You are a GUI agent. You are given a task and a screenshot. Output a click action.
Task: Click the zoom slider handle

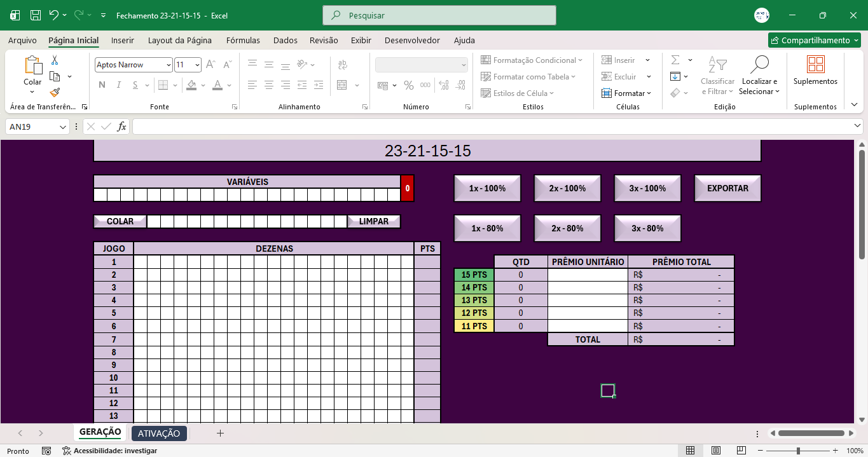(798, 451)
